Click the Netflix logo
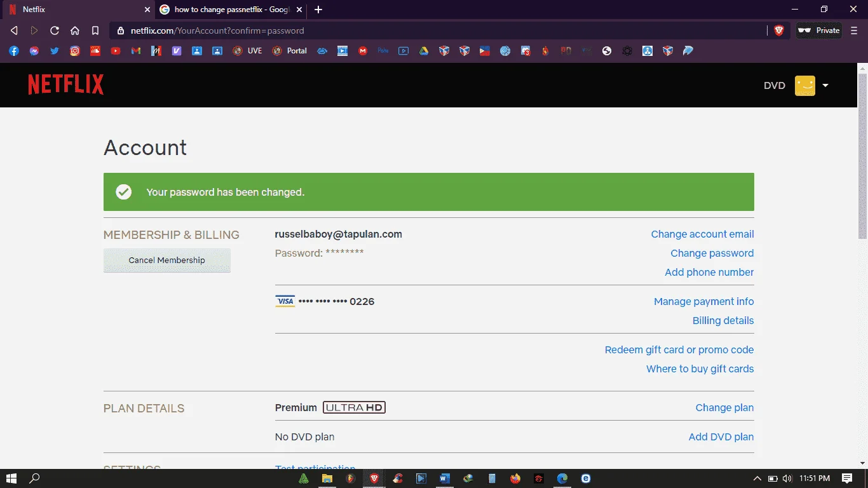 66,85
